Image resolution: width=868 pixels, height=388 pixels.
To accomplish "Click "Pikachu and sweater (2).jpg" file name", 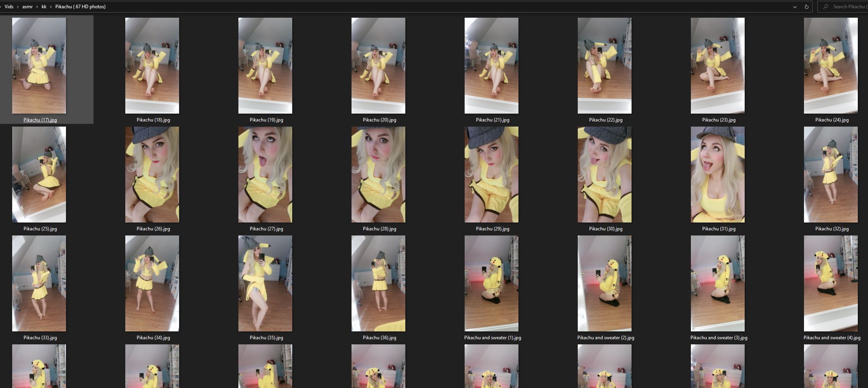I will coord(606,338).
